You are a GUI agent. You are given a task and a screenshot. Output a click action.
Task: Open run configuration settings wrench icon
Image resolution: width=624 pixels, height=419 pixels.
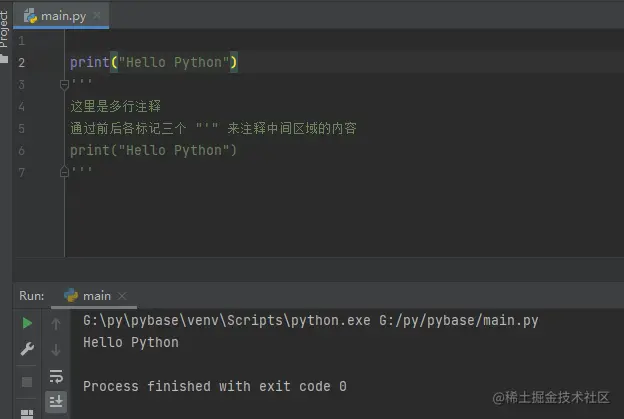pos(27,349)
